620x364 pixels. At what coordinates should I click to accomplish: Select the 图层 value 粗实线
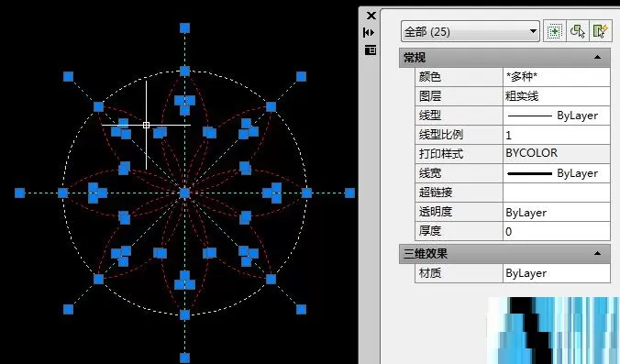(x=557, y=96)
